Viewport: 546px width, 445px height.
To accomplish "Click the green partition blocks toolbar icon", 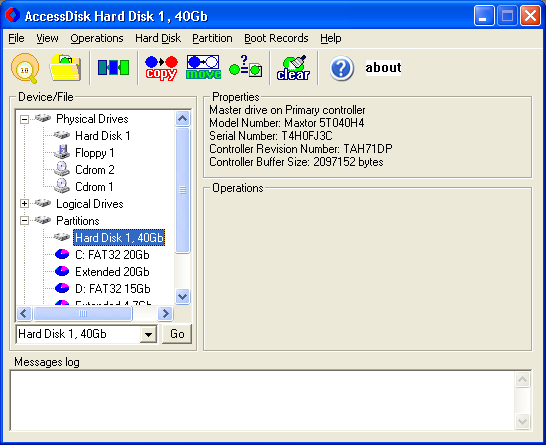I will pos(113,68).
